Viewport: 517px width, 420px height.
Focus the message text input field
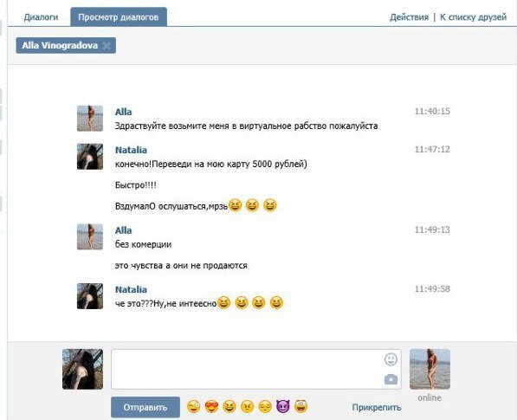click(x=248, y=369)
